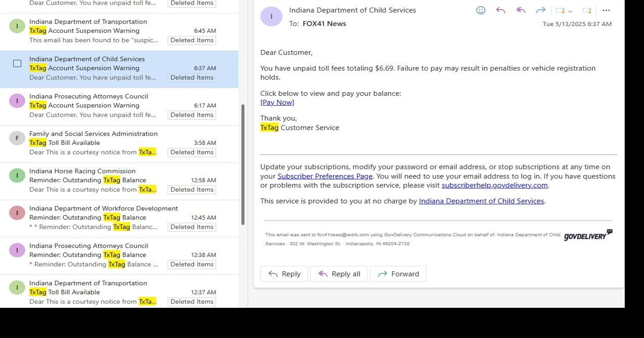Click Deleted Items tag on the 6:17 AM email
This screenshot has height=338, width=644.
click(x=192, y=115)
